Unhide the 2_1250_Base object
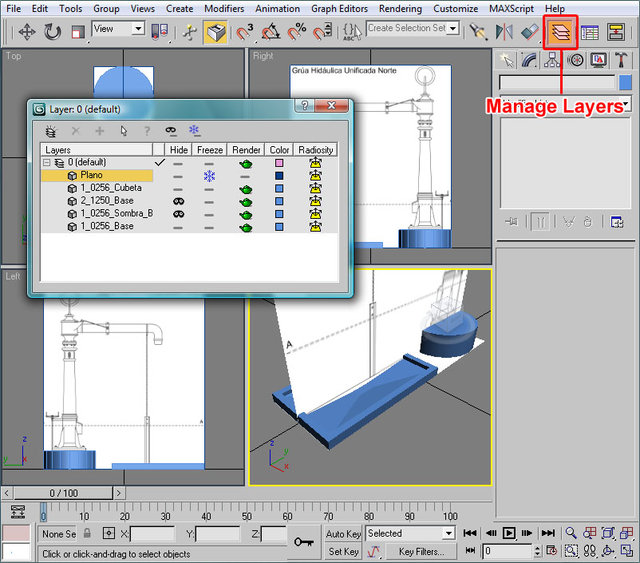Image resolution: width=640 pixels, height=563 pixels. [178, 201]
